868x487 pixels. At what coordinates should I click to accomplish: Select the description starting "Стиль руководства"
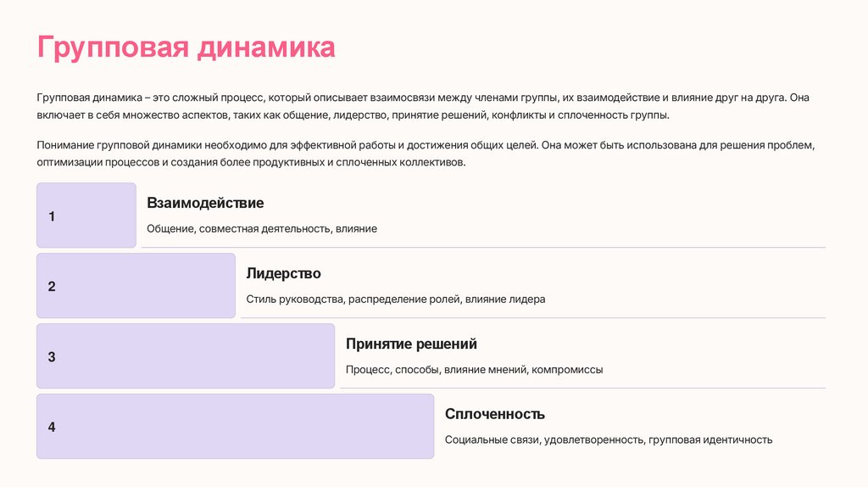[x=395, y=299]
